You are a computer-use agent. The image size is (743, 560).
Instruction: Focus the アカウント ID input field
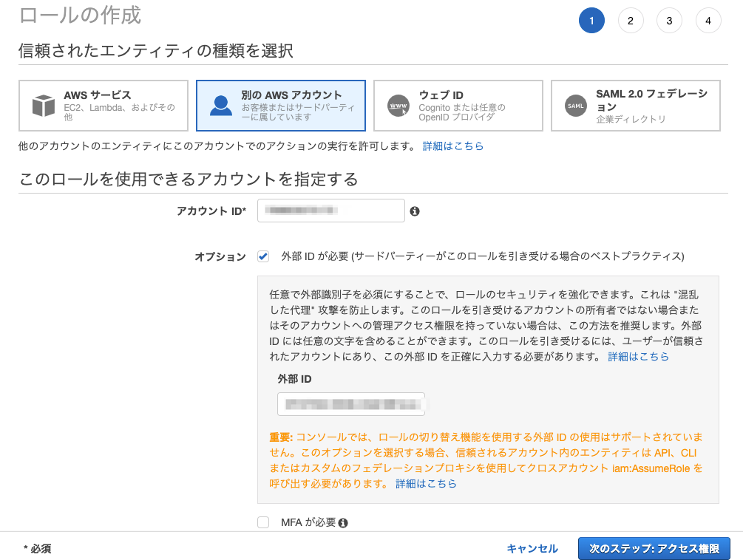coord(330,211)
